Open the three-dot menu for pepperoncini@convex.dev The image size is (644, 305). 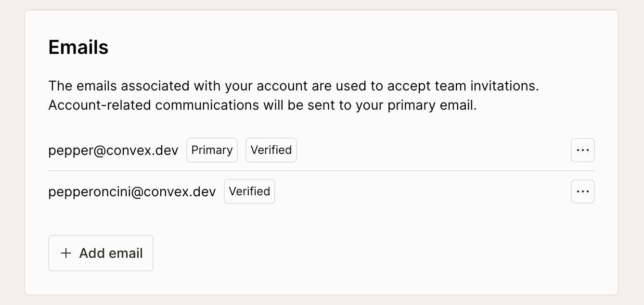pos(582,191)
